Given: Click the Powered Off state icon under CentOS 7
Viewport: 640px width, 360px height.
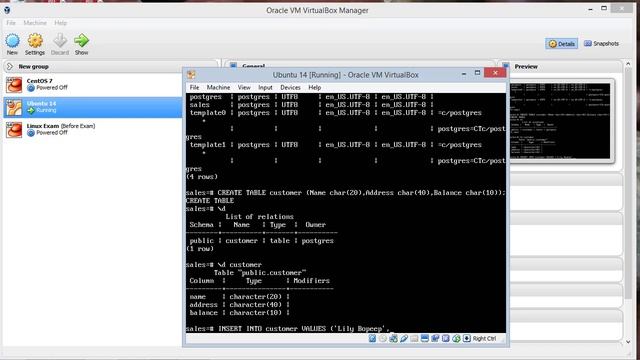Looking at the screenshot, I should coord(31,88).
